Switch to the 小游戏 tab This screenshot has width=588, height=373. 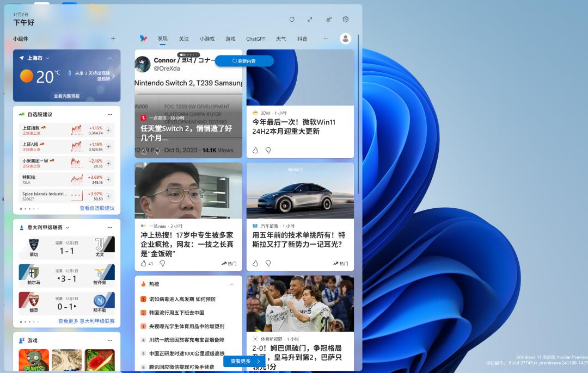click(207, 39)
